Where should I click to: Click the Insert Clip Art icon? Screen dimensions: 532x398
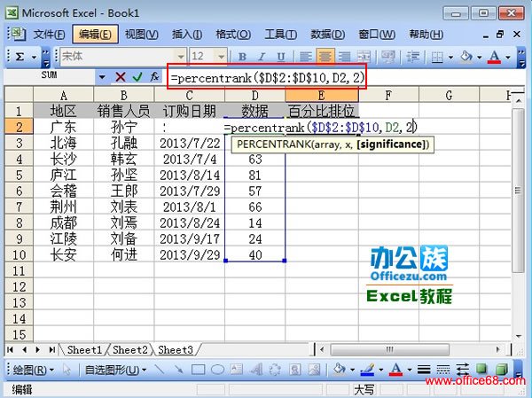(x=295, y=370)
